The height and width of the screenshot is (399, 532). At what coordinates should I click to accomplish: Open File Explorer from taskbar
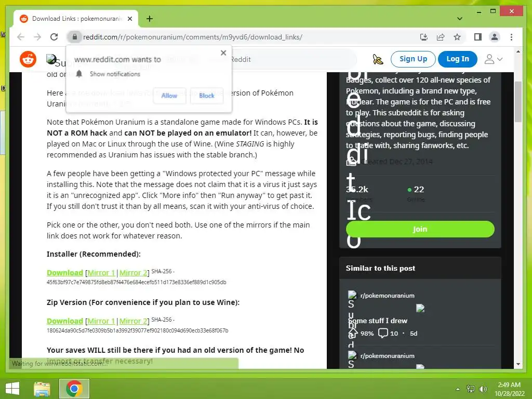(x=42, y=389)
